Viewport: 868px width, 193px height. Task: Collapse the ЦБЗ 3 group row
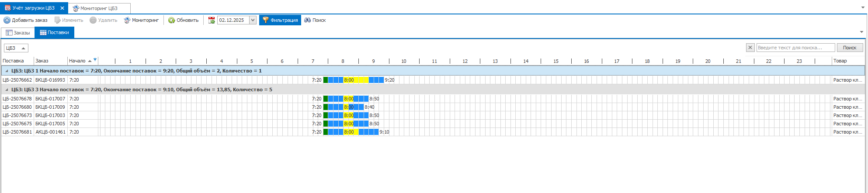pos(7,90)
